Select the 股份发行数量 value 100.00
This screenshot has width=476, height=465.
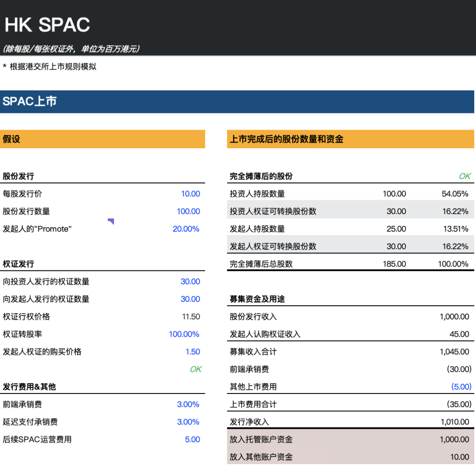coord(188,211)
